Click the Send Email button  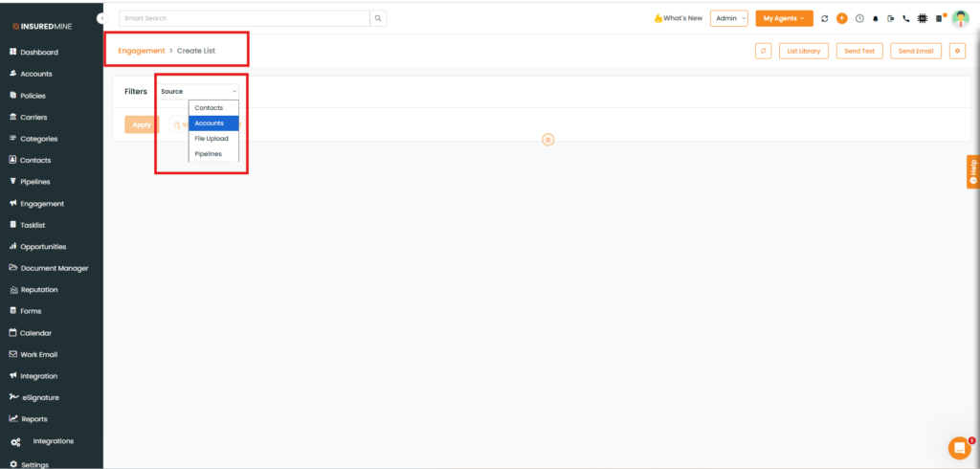[x=915, y=51]
